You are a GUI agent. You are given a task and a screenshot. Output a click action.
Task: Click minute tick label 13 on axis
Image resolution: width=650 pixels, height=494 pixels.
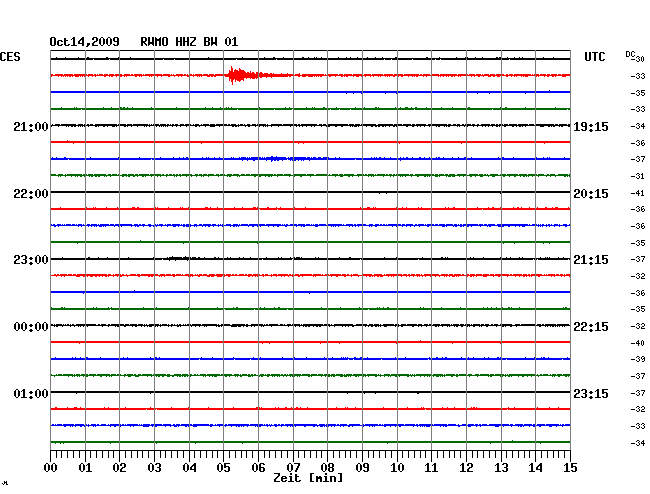[x=501, y=468]
